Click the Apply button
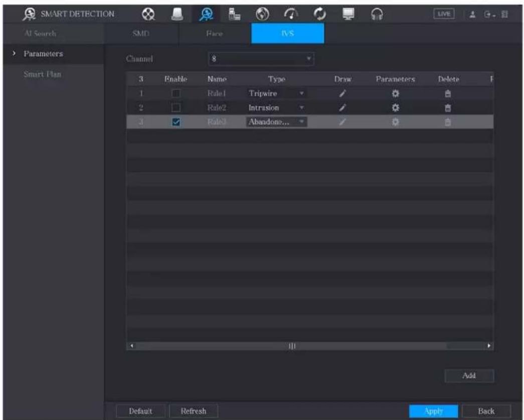This screenshot has height=420, width=524. (x=433, y=411)
